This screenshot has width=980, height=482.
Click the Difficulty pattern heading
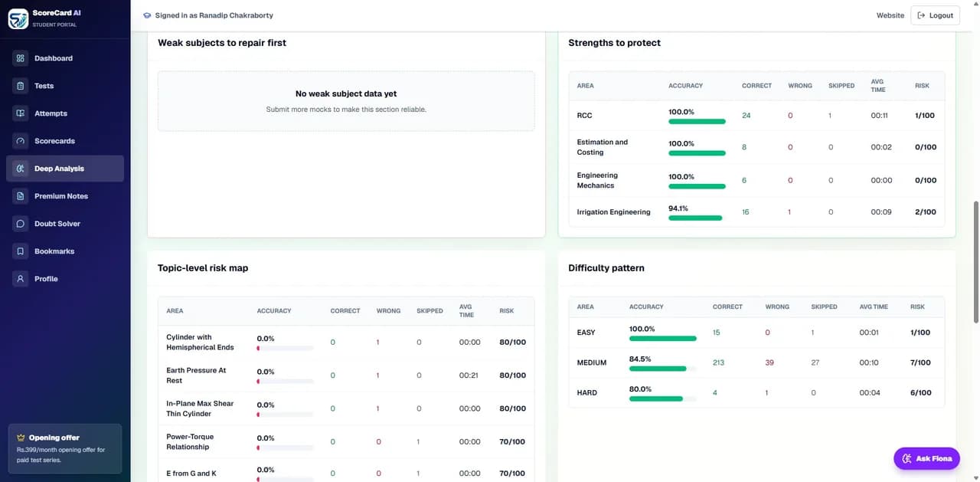(606, 268)
